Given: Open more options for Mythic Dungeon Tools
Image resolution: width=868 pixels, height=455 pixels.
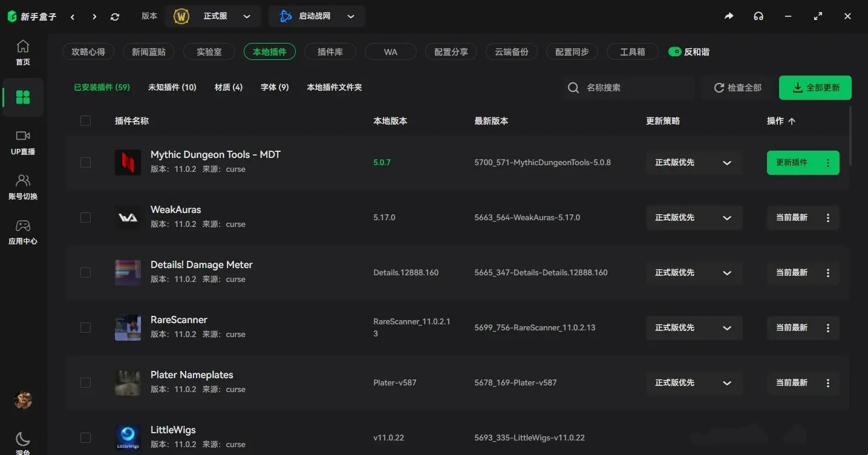Looking at the screenshot, I should pos(828,163).
